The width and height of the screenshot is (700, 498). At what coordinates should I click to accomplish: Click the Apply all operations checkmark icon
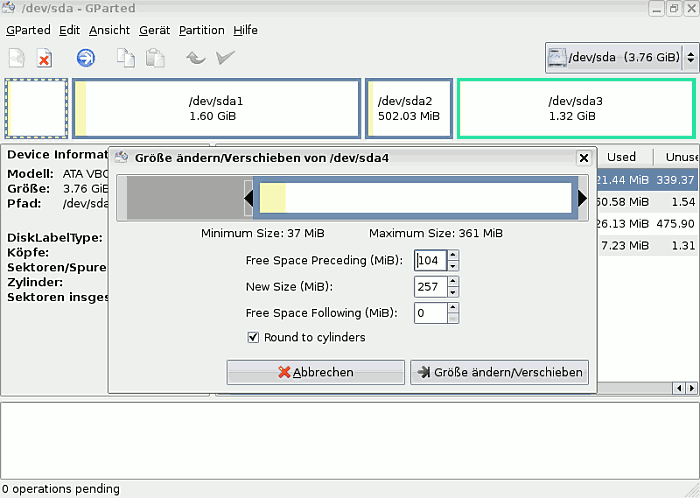(x=225, y=57)
